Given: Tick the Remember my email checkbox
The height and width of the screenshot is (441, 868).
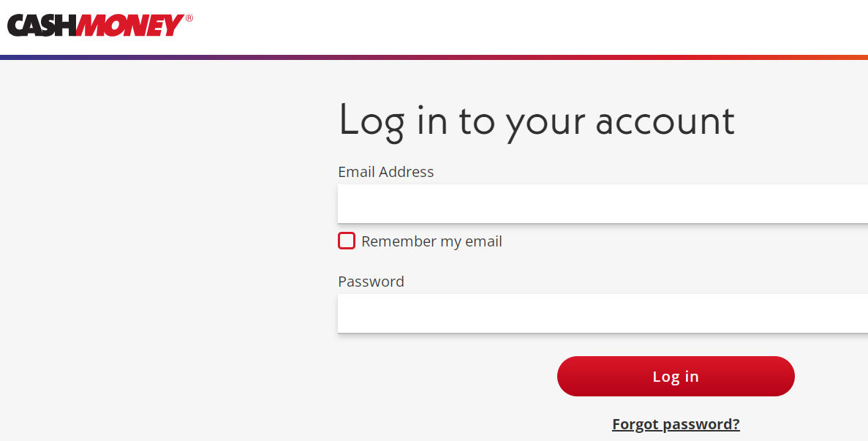Looking at the screenshot, I should click(347, 241).
